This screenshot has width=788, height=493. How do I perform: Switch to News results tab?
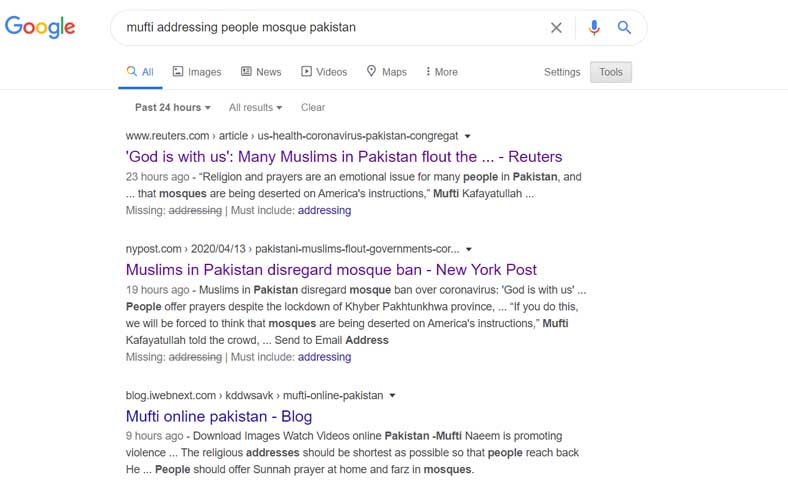(x=261, y=72)
